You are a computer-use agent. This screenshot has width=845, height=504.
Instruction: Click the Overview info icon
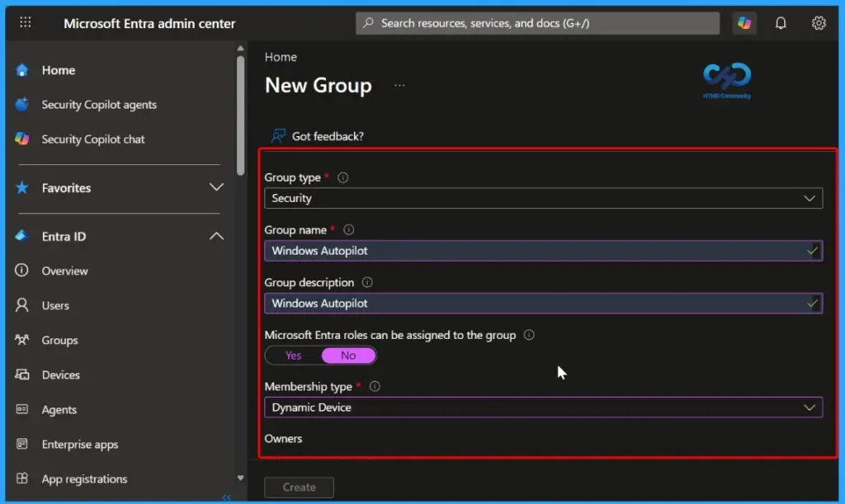tap(21, 271)
